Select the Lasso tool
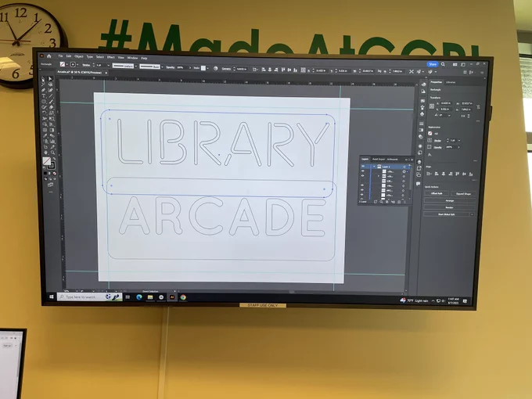Screen dimensions: 532x399 pos(51,84)
